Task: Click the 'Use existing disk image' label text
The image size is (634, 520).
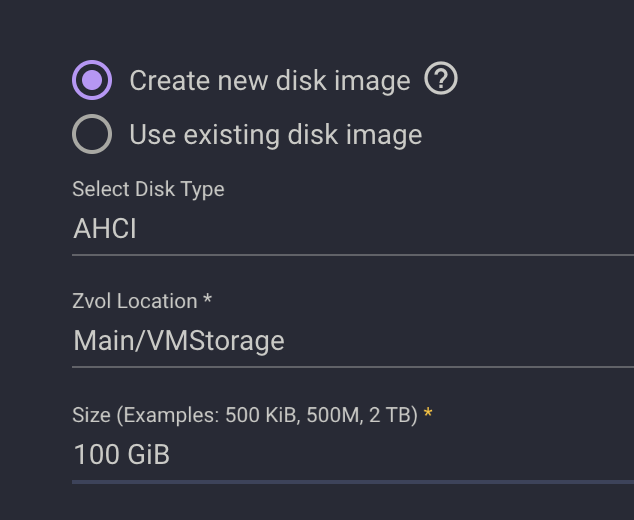Action: (275, 135)
